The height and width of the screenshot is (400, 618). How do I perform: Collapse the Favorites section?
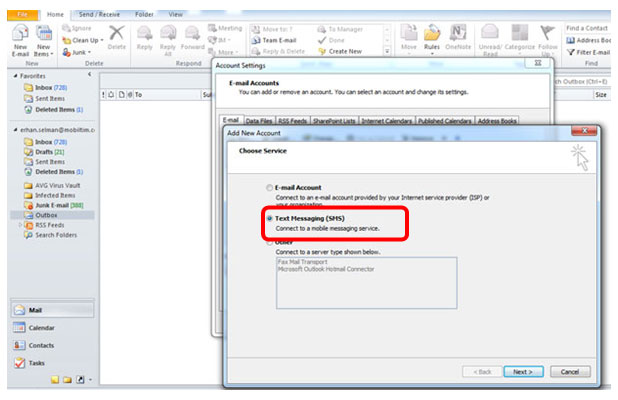coord(15,76)
